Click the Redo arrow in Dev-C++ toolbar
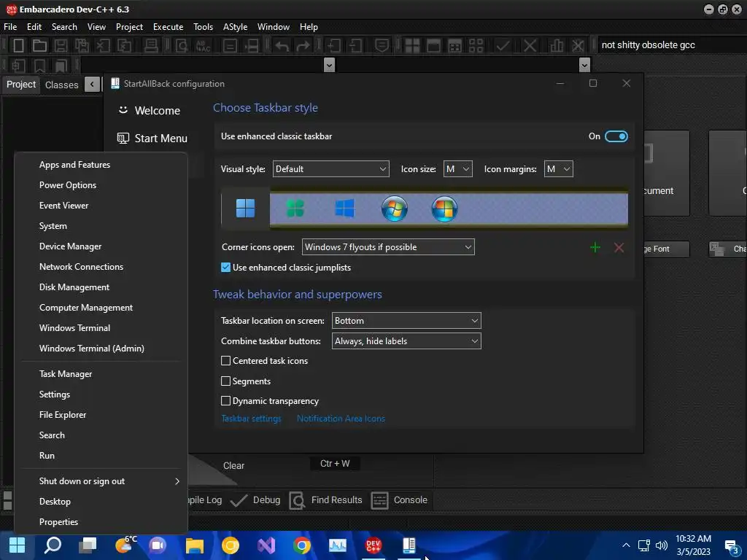Viewport: 747px width, 560px height. click(303, 45)
